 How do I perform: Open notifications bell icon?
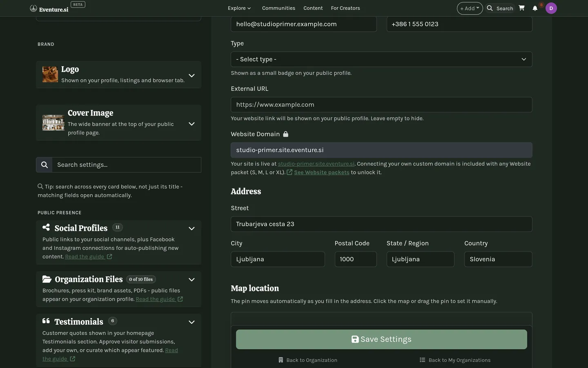[x=535, y=8]
